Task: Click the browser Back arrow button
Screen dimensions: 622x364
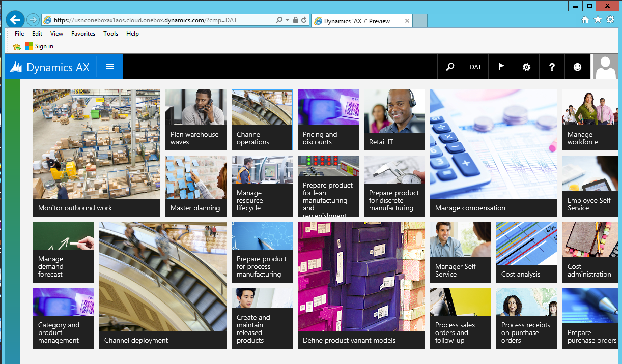Action: [x=15, y=20]
